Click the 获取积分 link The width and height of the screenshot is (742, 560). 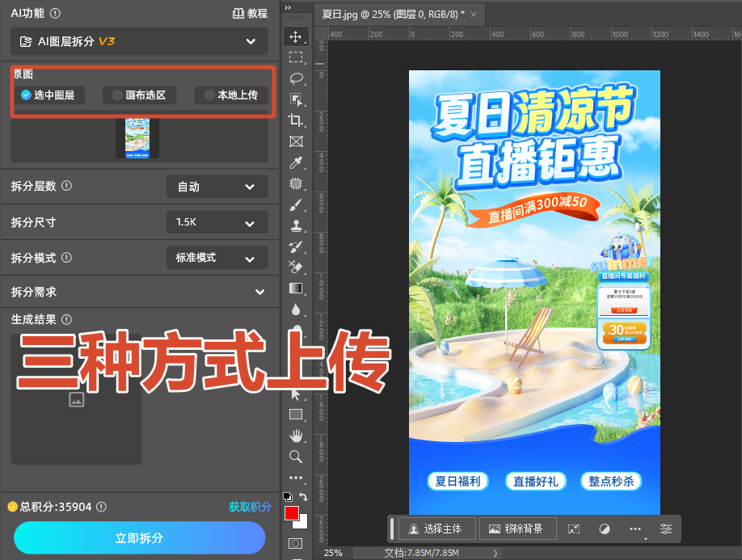(250, 507)
